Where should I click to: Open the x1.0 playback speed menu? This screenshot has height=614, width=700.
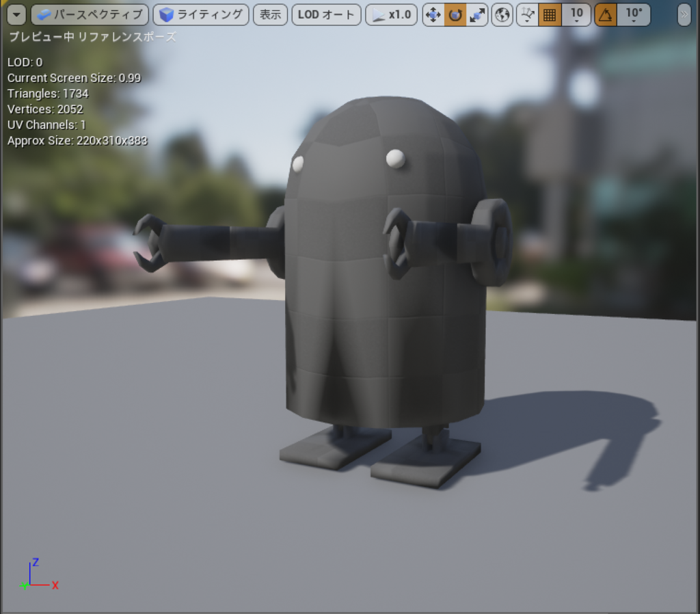coord(392,15)
